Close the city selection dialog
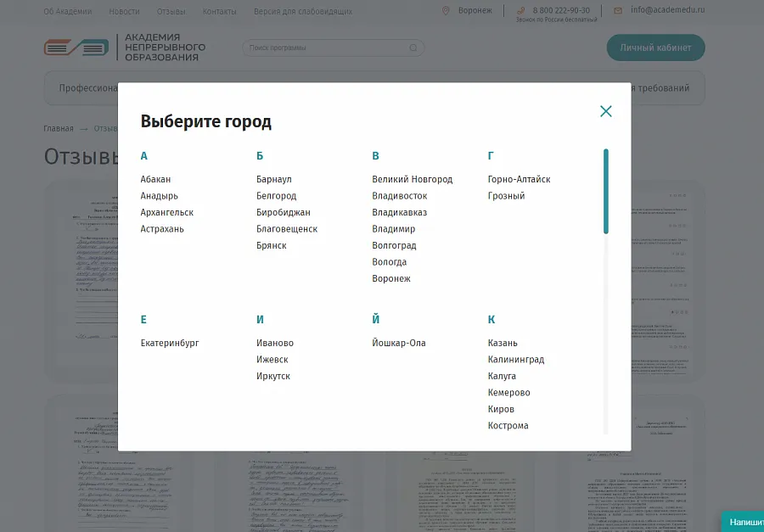Image resolution: width=764 pixels, height=532 pixels. pyautogui.click(x=605, y=111)
